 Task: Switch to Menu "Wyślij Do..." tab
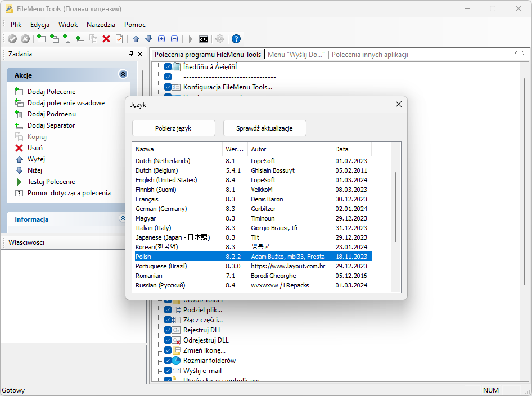(x=296, y=55)
